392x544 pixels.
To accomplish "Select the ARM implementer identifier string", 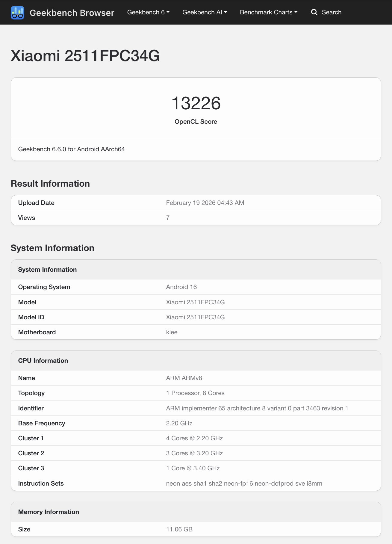I will pyautogui.click(x=257, y=408).
